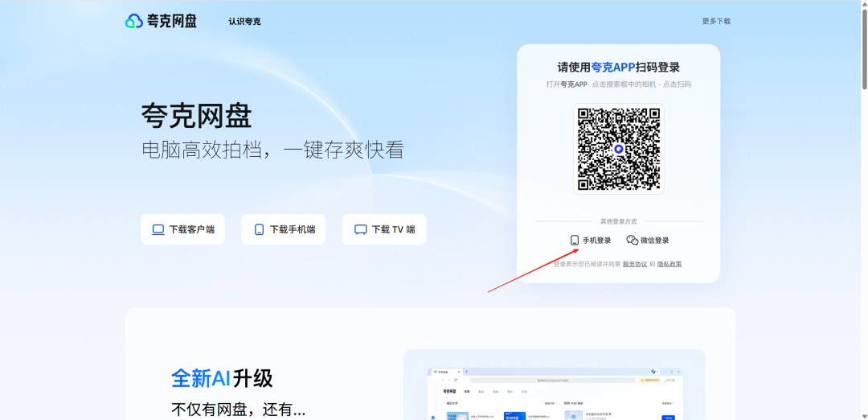Image resolution: width=868 pixels, height=420 pixels.
Task: Open the 更多下载 link
Action: pyautogui.click(x=716, y=21)
